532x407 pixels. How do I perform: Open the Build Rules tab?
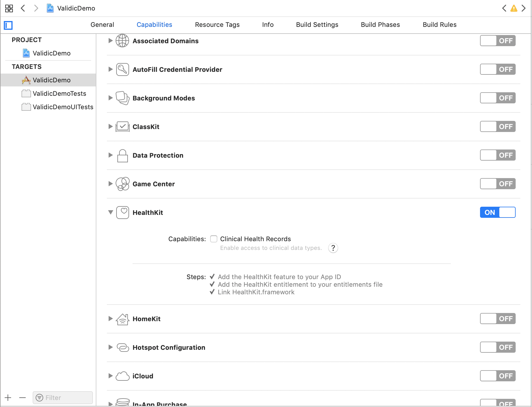point(440,25)
